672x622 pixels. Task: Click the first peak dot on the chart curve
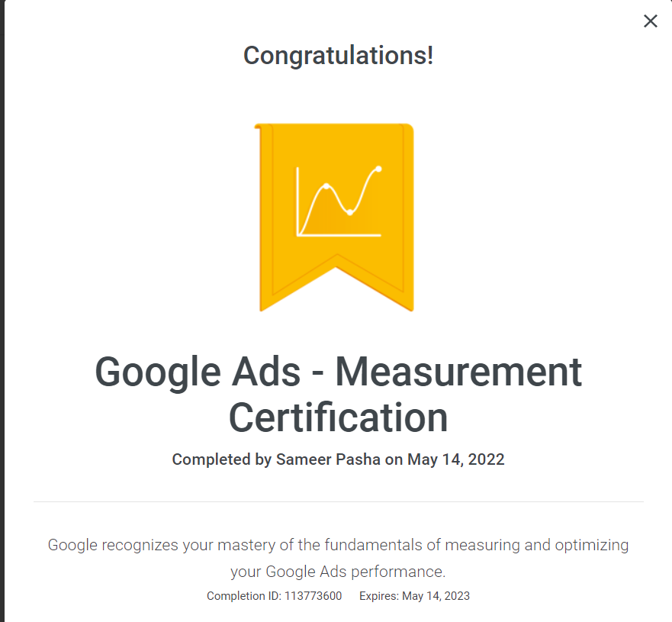coord(326,186)
